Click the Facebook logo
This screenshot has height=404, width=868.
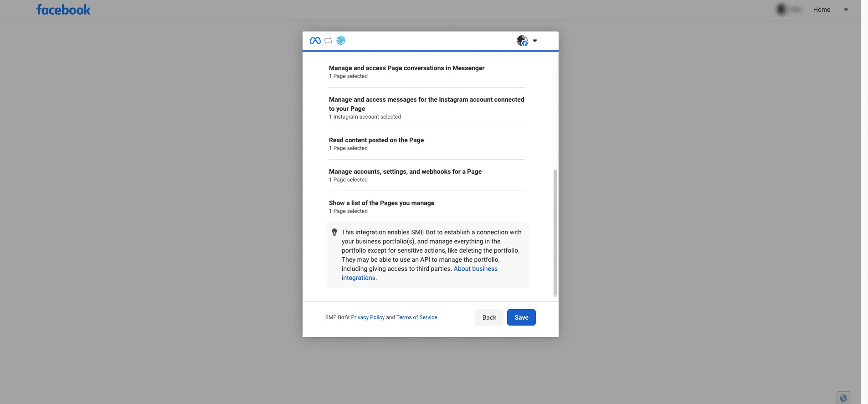point(63,10)
